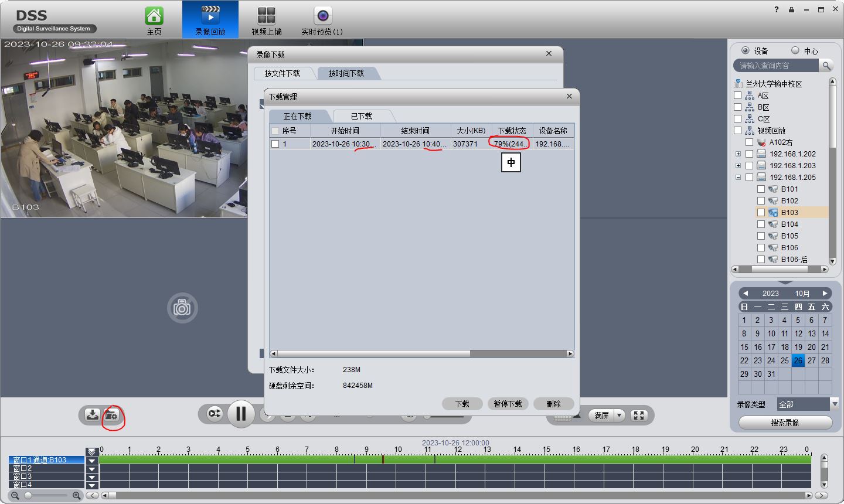Image resolution: width=844 pixels, height=504 pixels.
Task: Sort by 下载状态 column header
Action: (x=512, y=131)
